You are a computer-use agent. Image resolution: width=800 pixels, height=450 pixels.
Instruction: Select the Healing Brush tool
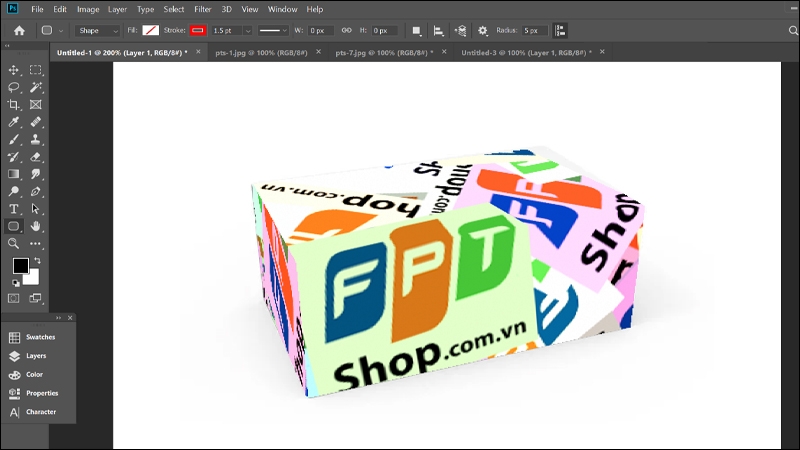click(x=35, y=122)
